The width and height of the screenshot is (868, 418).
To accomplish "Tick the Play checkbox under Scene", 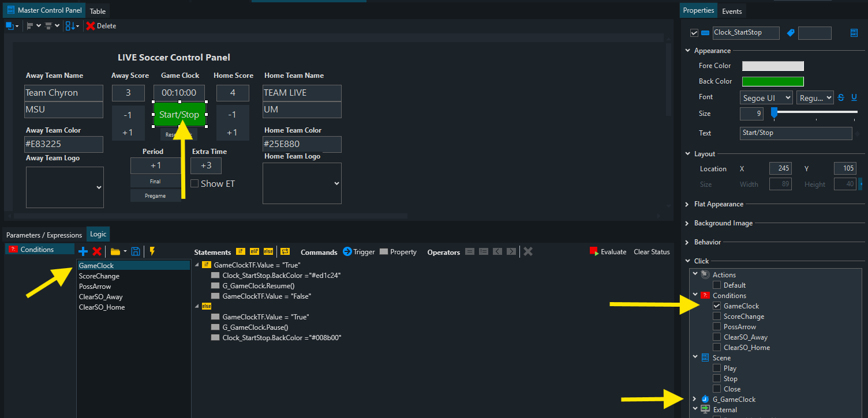I will point(717,368).
